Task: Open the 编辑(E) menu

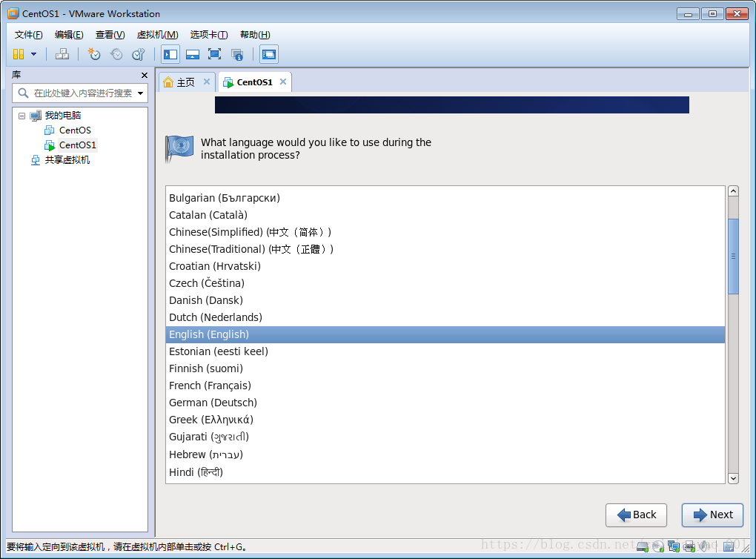Action: (x=69, y=35)
